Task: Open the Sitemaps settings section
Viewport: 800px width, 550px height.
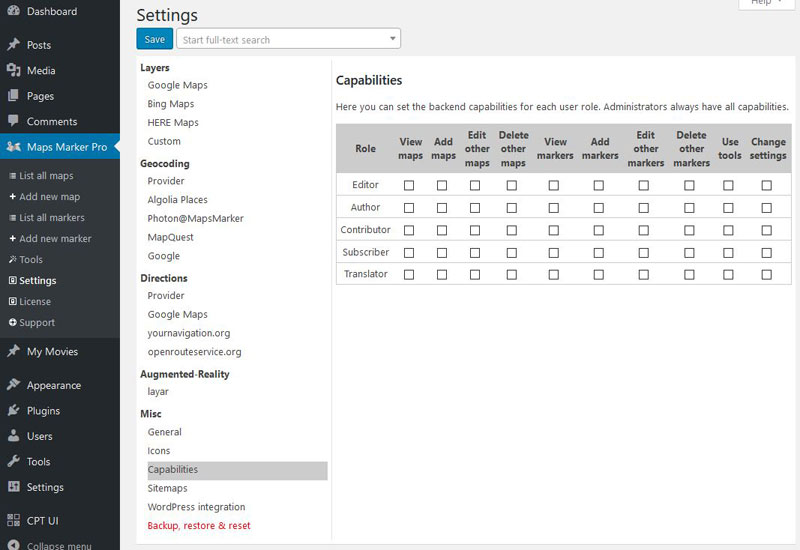Action: (x=167, y=488)
